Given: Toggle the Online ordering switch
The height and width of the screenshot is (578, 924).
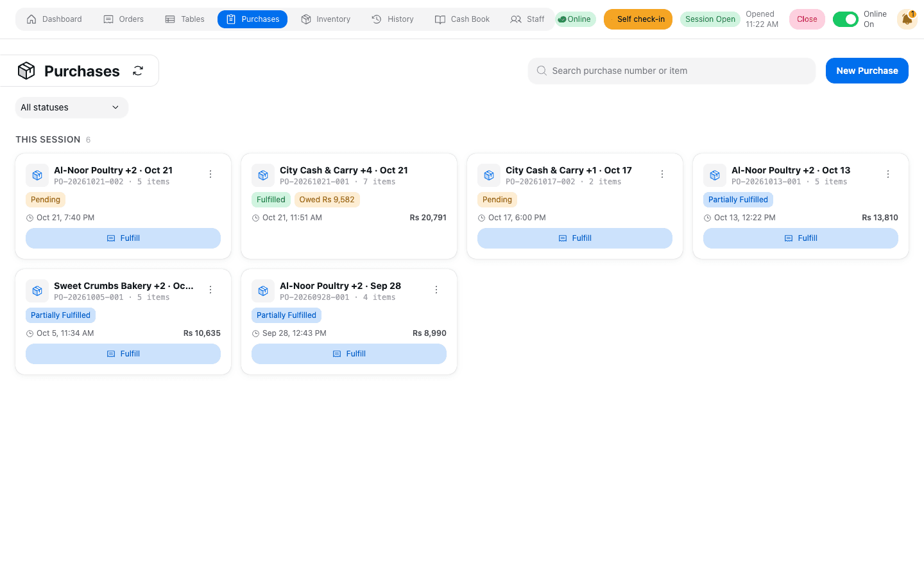Looking at the screenshot, I should click(846, 19).
